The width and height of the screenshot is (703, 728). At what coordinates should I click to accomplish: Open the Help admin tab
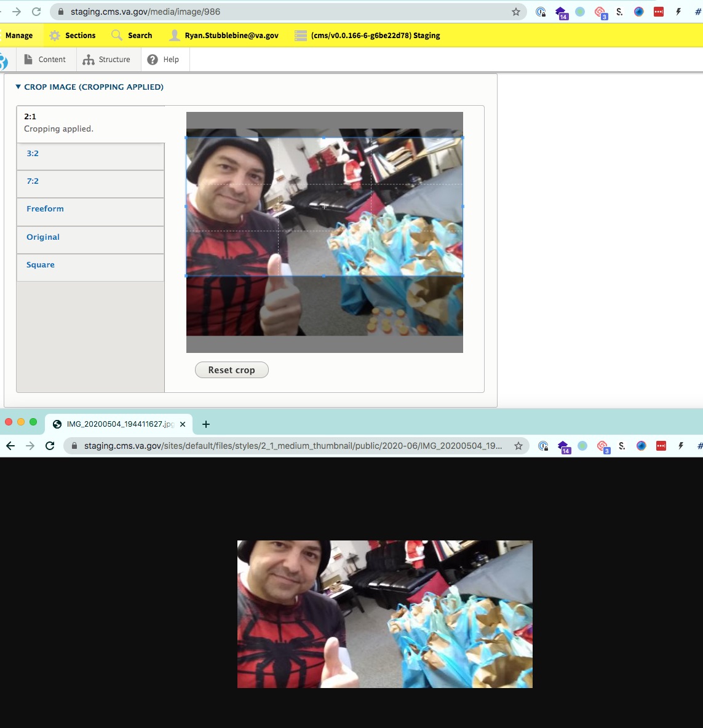164,60
